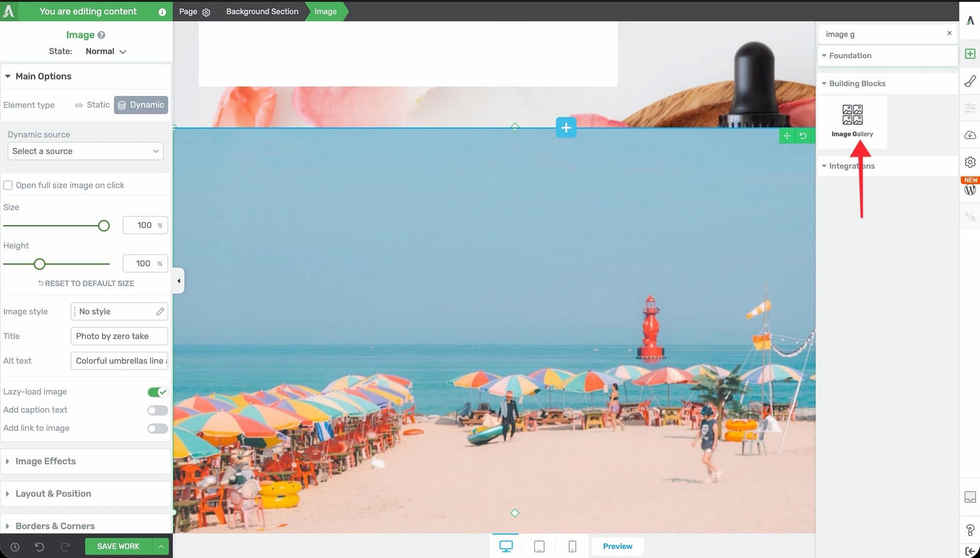Viewport: 980px width, 558px height.
Task: Turn off Lazy-load image toggle
Action: click(x=157, y=392)
